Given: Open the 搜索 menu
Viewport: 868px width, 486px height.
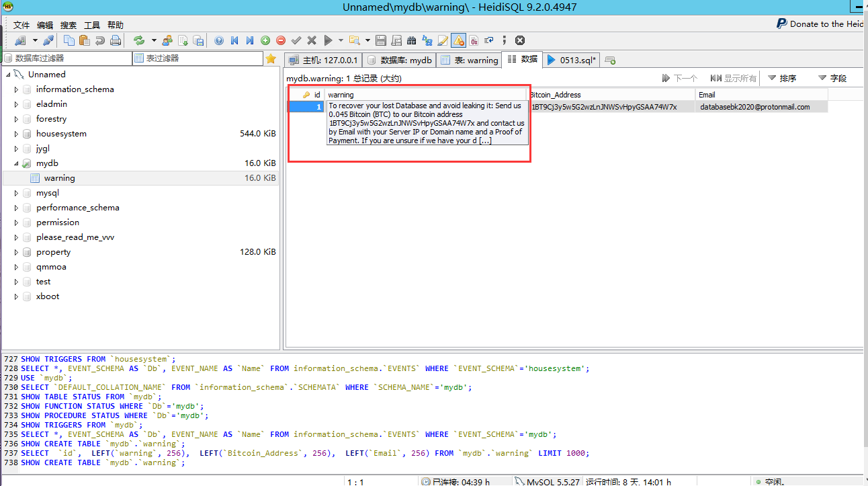Looking at the screenshot, I should click(x=69, y=25).
